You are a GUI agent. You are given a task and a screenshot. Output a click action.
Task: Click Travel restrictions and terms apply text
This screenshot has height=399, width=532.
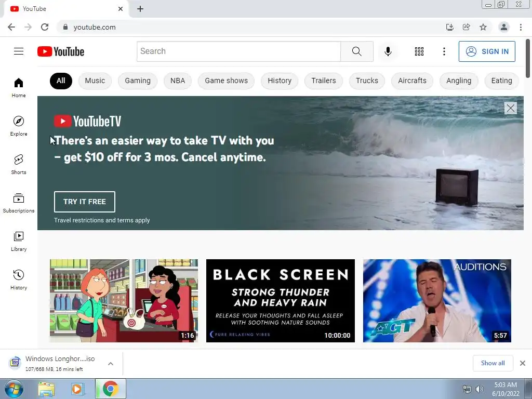coord(102,220)
